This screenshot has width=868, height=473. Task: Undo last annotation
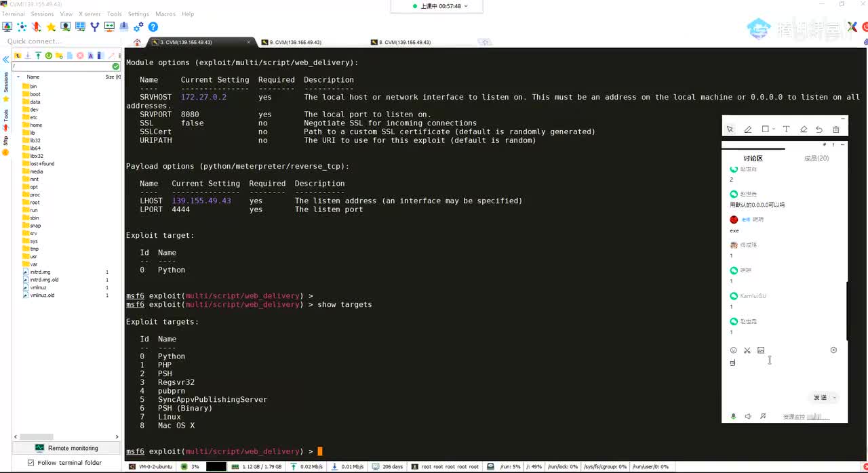(x=819, y=129)
